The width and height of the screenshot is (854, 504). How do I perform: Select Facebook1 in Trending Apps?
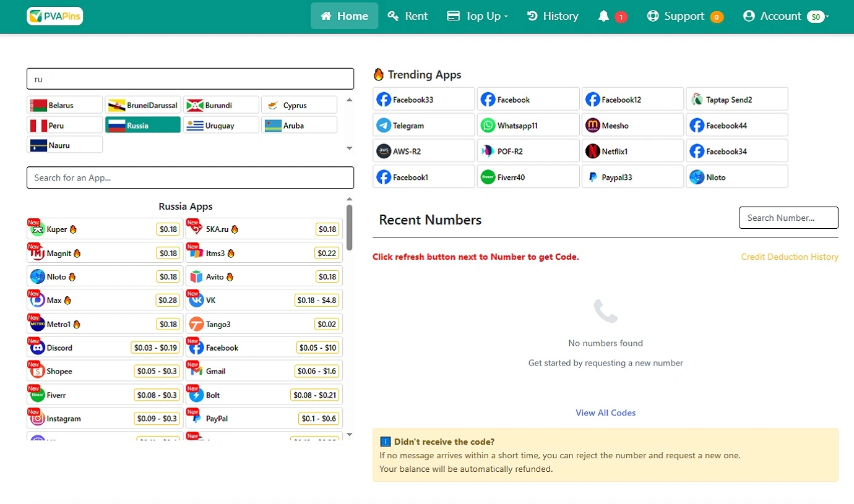(x=424, y=177)
